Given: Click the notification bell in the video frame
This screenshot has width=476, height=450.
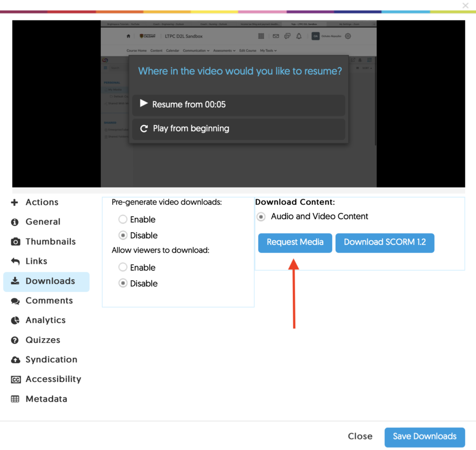Looking at the screenshot, I should (x=299, y=36).
